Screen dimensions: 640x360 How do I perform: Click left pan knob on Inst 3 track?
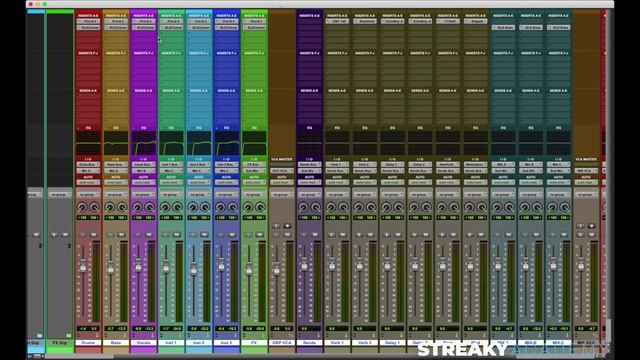[x=220, y=207]
